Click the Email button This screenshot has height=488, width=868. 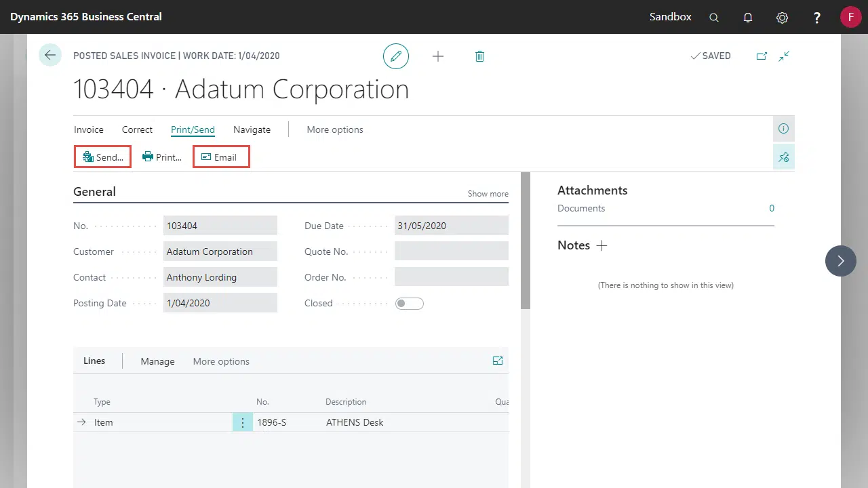tap(221, 157)
